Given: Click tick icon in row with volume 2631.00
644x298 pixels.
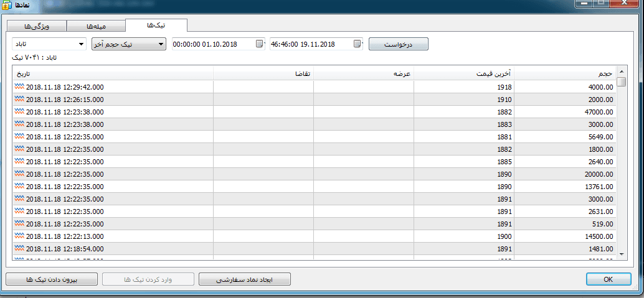Looking at the screenshot, I should tap(19, 212).
